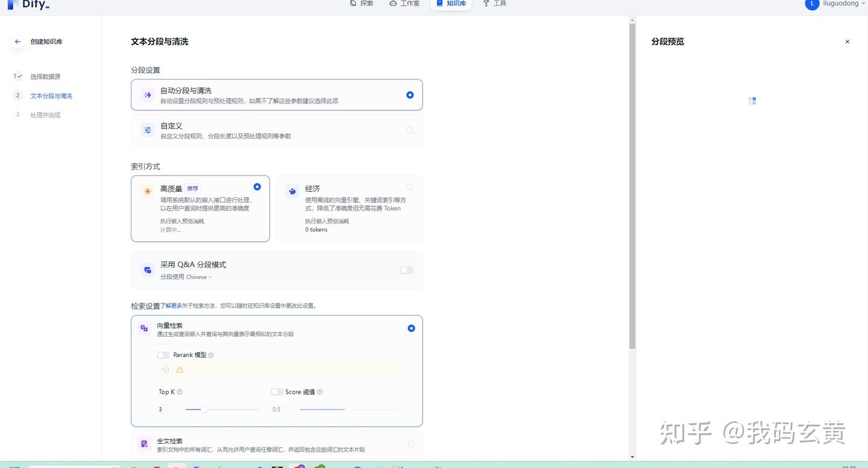Enable the Score 阈值 toggle

coord(277,391)
